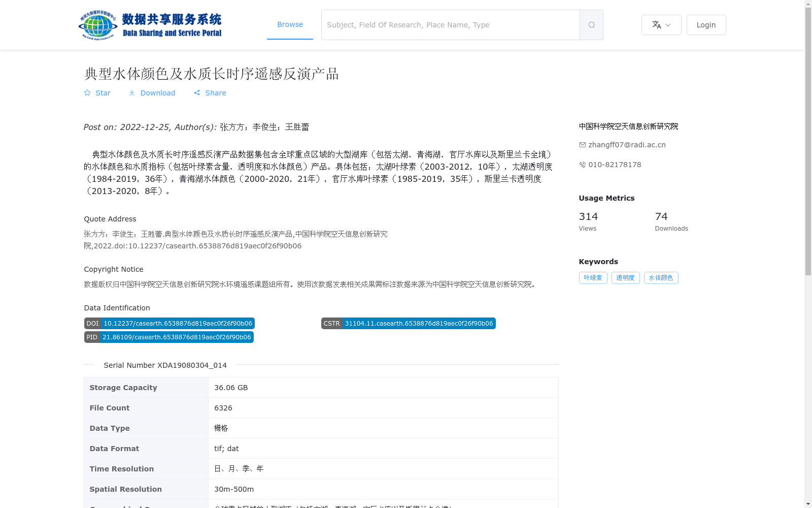Click the Data Identification heading
812x508 pixels.
click(x=117, y=308)
